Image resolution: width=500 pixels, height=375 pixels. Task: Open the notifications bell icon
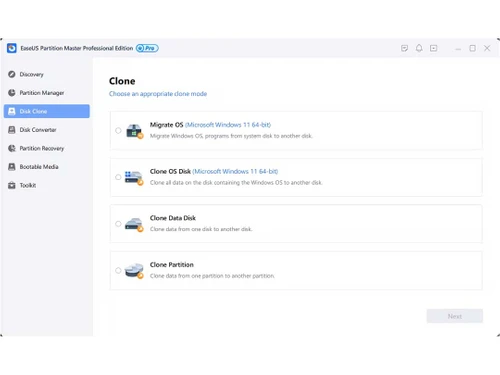coord(419,48)
